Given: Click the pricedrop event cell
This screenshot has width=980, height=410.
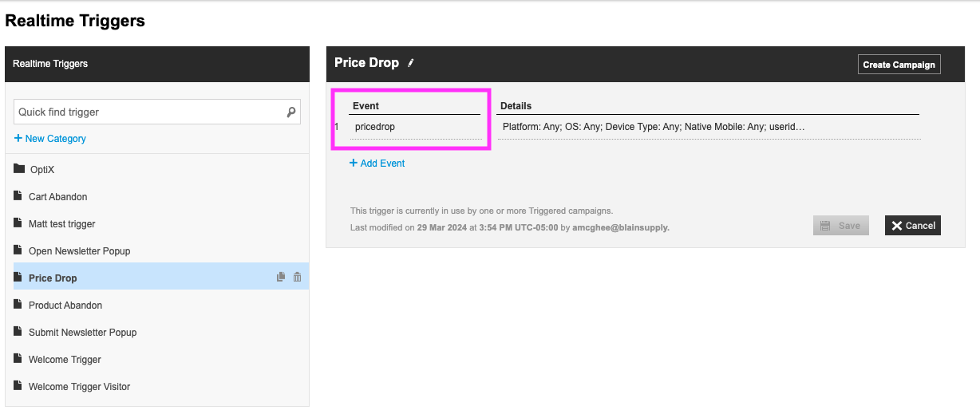Looking at the screenshot, I should pos(415,127).
